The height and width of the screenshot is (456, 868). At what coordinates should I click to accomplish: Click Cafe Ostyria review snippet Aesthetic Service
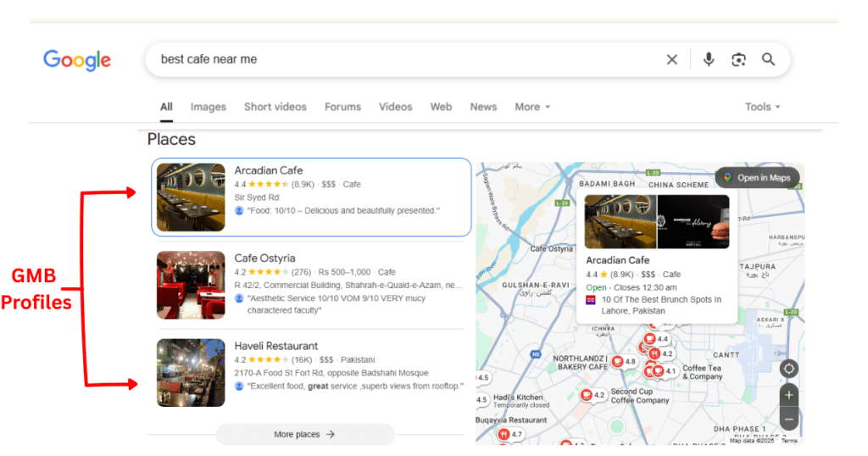(337, 304)
